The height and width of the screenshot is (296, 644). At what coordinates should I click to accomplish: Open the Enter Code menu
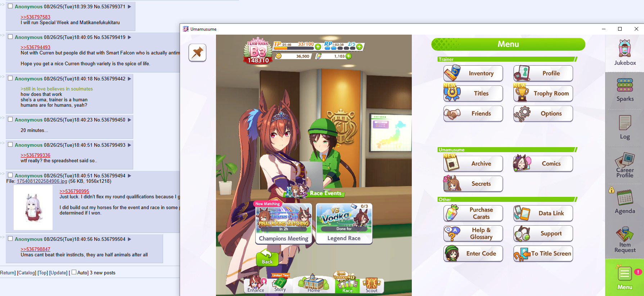473,253
